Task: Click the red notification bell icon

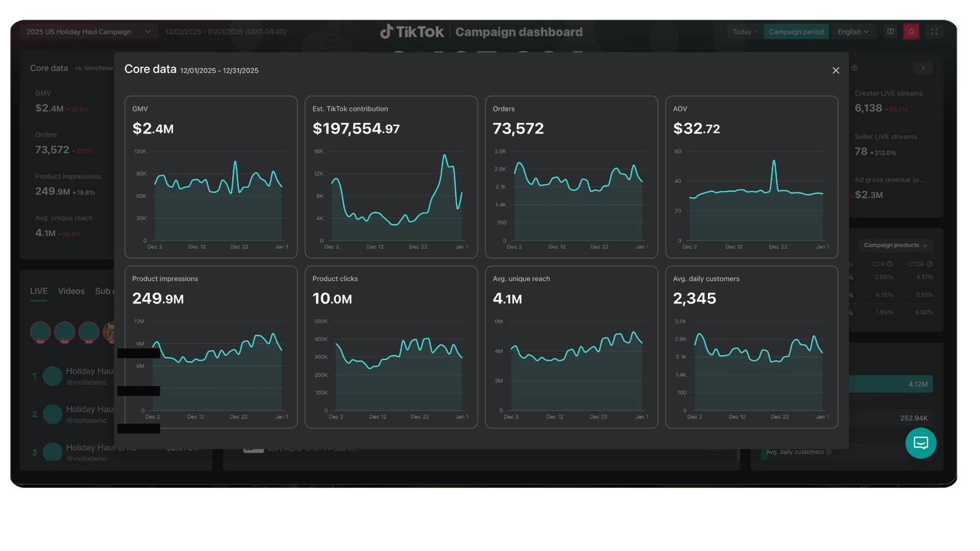Action: pos(911,32)
